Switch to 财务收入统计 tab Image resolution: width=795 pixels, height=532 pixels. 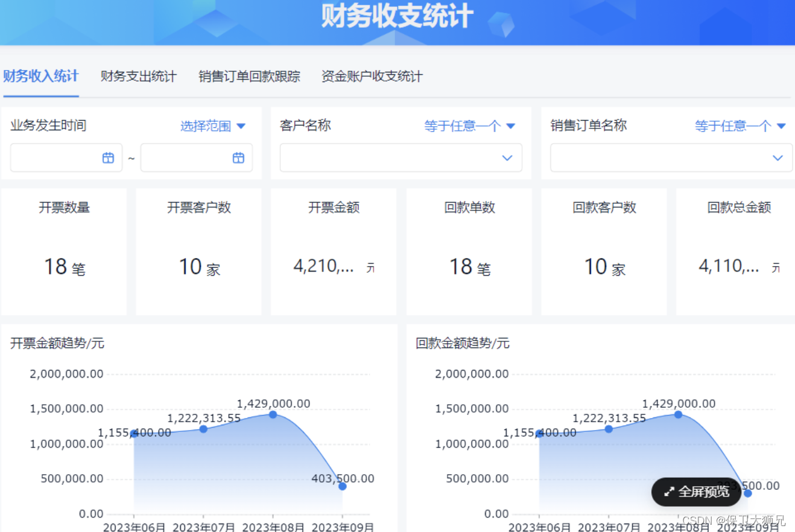(40, 77)
